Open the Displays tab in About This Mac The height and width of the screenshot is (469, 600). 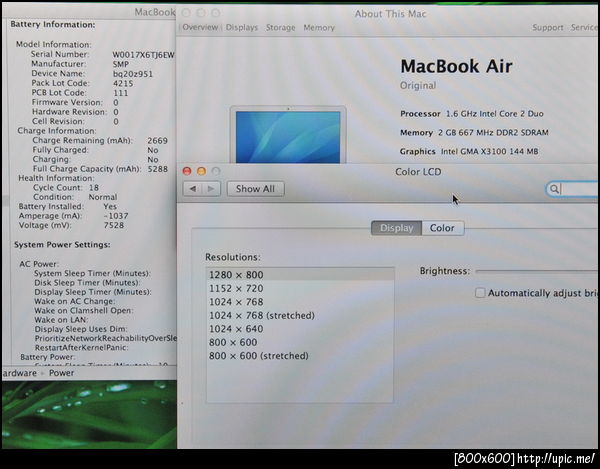pos(242,28)
